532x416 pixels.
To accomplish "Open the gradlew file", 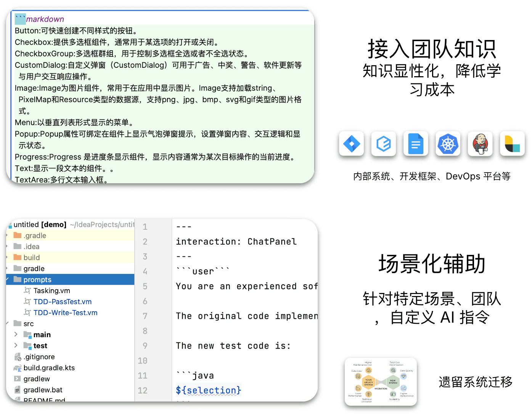I will [37, 379].
